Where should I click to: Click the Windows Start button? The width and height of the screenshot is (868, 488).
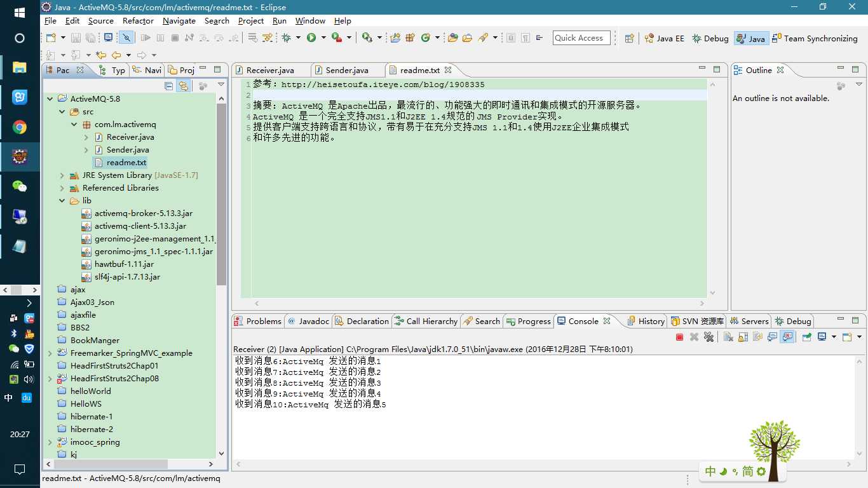point(20,12)
